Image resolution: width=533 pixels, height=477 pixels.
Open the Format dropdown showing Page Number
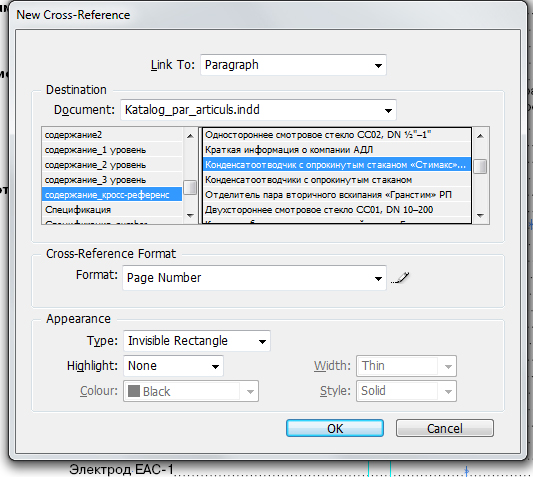254,278
